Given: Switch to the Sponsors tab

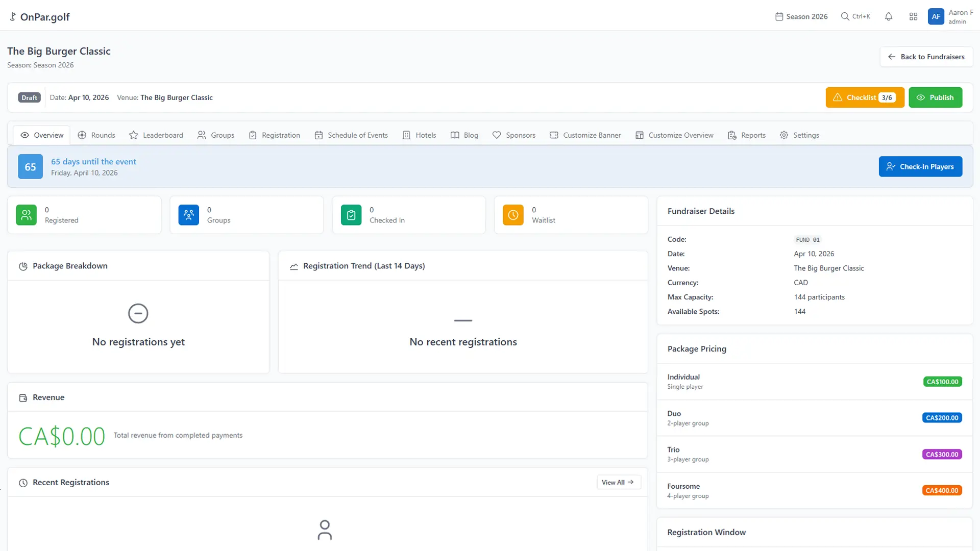Looking at the screenshot, I should click(x=514, y=135).
